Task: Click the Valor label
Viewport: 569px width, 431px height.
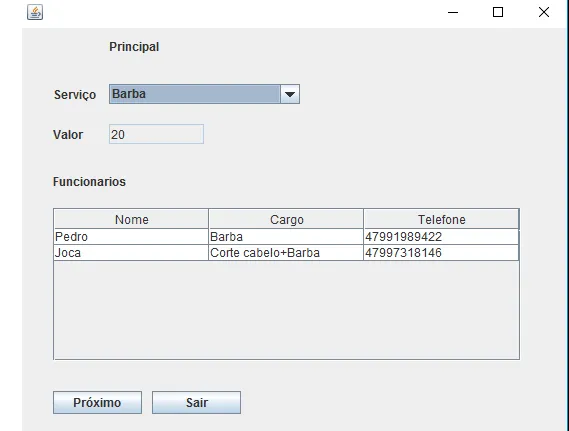Action: click(68, 135)
